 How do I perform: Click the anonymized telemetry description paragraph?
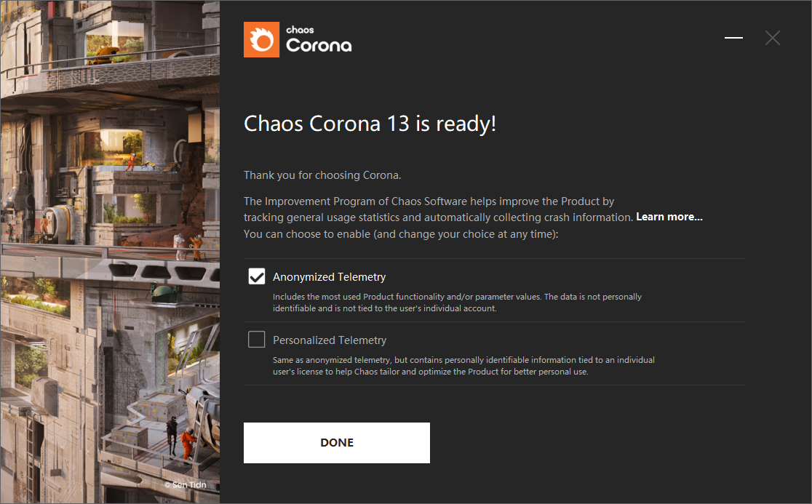tap(457, 303)
